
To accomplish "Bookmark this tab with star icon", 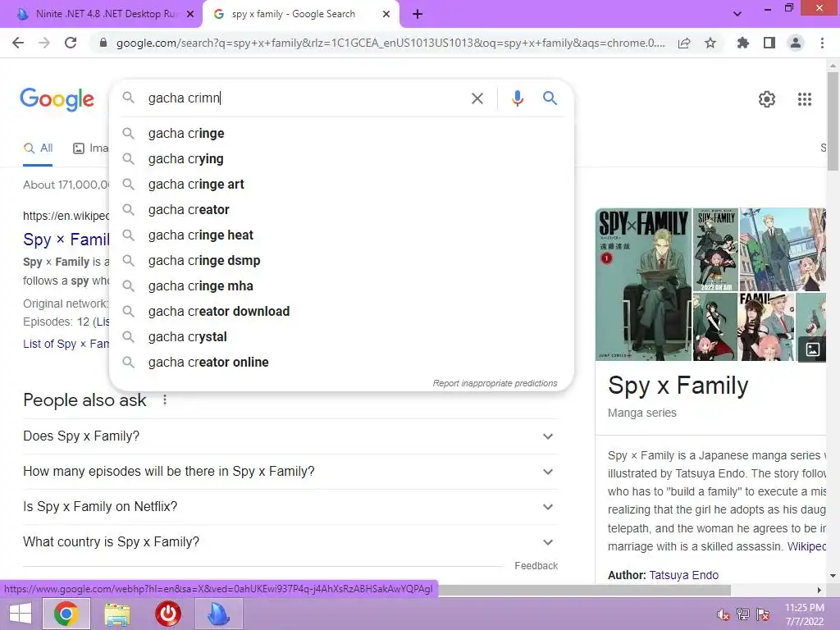I will [710, 43].
